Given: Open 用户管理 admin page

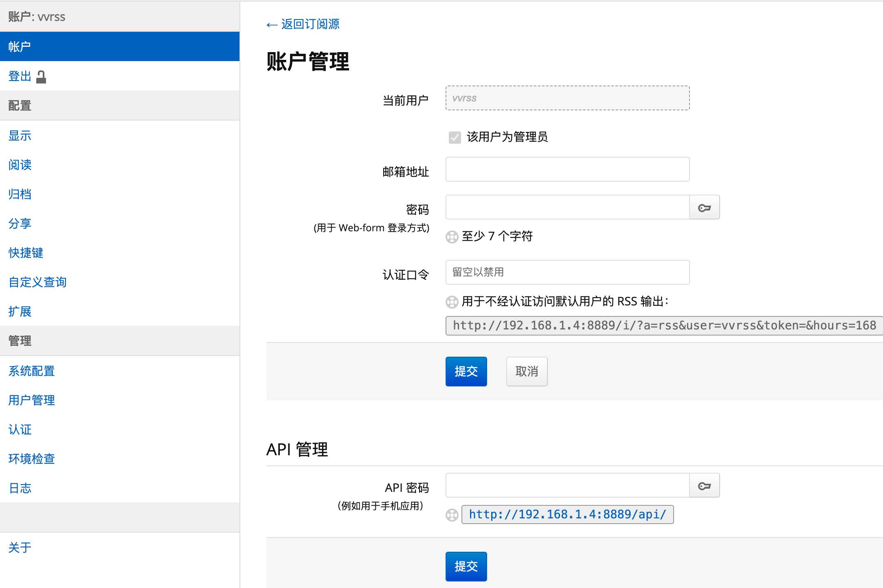Looking at the screenshot, I should point(31,400).
